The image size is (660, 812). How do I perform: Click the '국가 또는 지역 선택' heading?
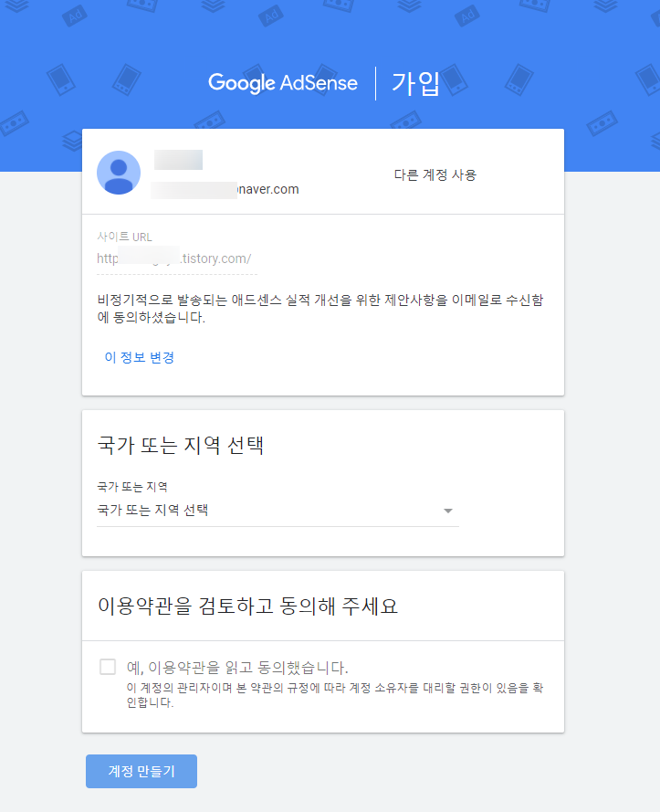[181, 446]
